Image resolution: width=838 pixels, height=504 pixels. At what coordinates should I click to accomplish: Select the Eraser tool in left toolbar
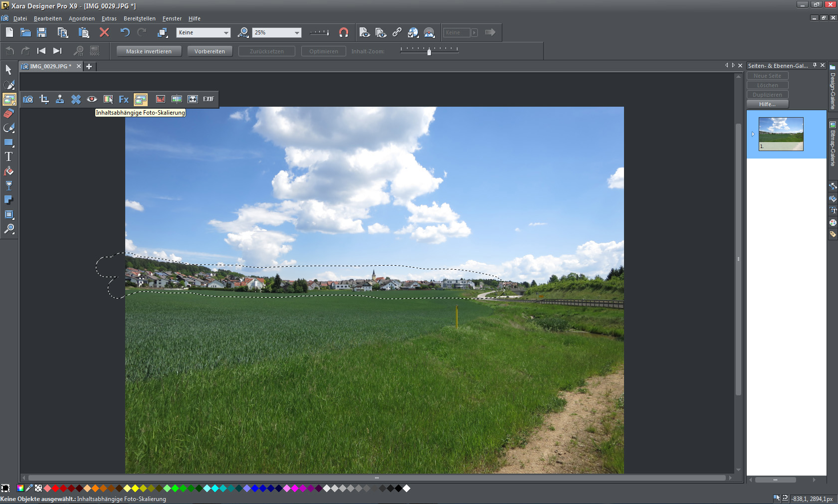(8, 114)
